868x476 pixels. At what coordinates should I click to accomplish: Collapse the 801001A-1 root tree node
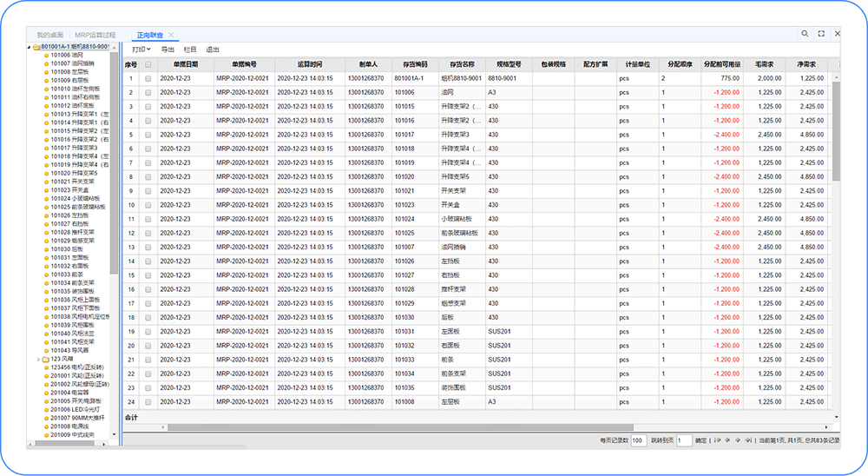pos(29,47)
